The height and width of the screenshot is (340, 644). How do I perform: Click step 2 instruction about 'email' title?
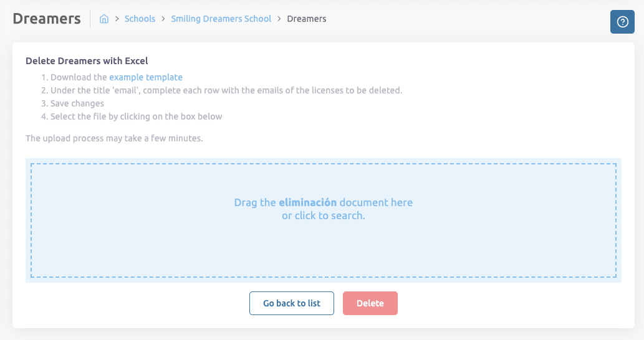tap(226, 90)
